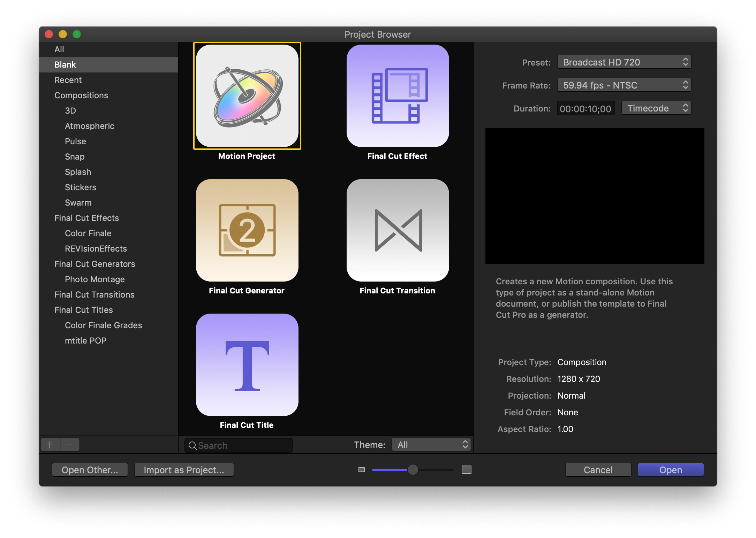Expand the Theme dropdown set to All
This screenshot has height=538, width=756.
(x=431, y=445)
